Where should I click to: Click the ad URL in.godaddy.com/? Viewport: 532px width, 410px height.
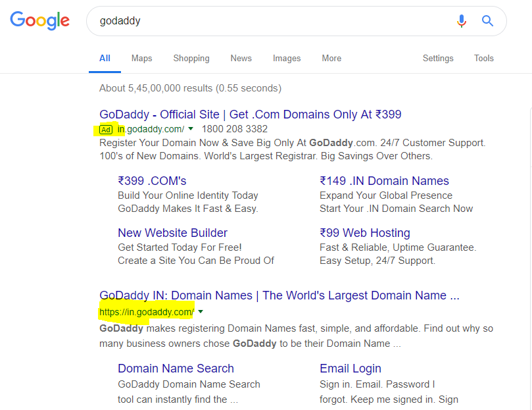pos(151,129)
